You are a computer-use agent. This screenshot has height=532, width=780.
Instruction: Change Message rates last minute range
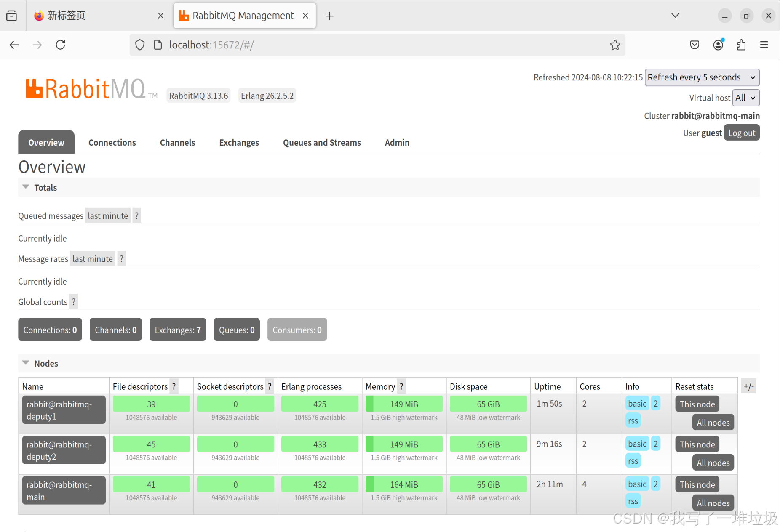tap(93, 259)
